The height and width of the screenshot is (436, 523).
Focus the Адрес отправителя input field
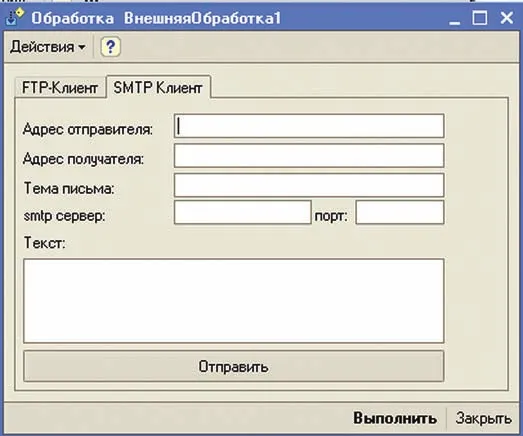[x=309, y=126]
